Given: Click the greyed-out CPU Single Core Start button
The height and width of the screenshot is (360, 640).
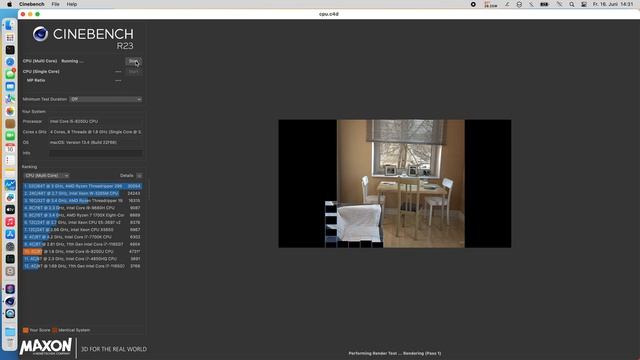Looking at the screenshot, I should [133, 71].
